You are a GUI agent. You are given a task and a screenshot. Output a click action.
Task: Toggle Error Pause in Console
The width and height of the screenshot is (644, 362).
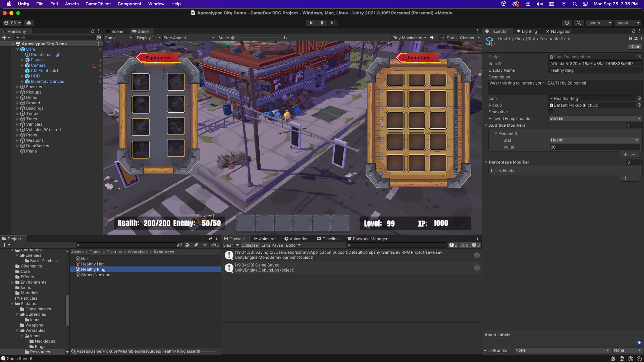pyautogui.click(x=272, y=245)
